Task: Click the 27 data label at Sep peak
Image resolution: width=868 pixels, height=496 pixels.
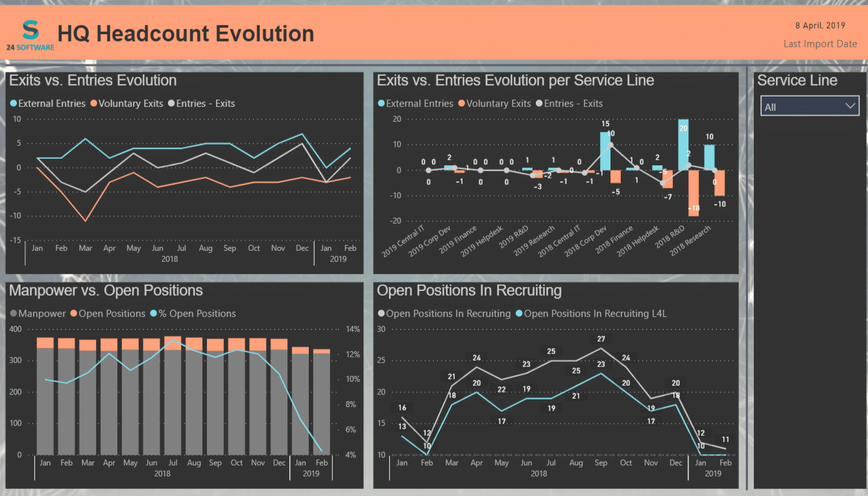Action: (601, 339)
